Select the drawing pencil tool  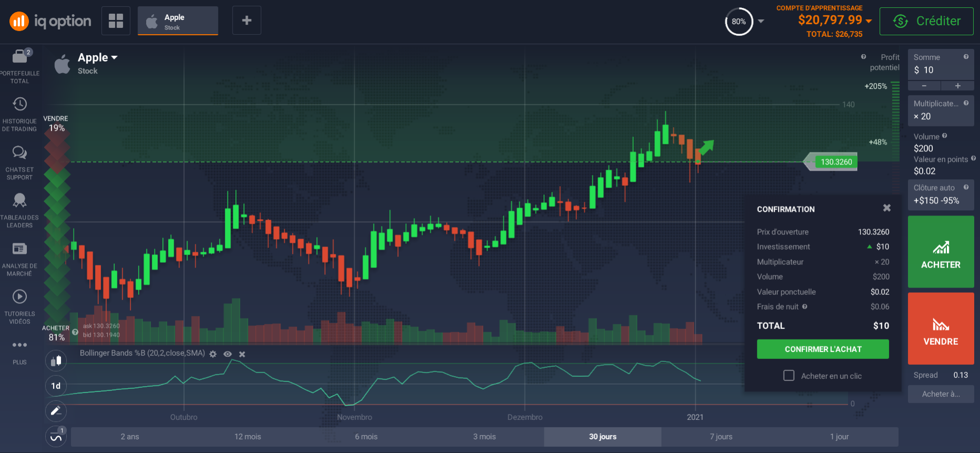(x=56, y=411)
